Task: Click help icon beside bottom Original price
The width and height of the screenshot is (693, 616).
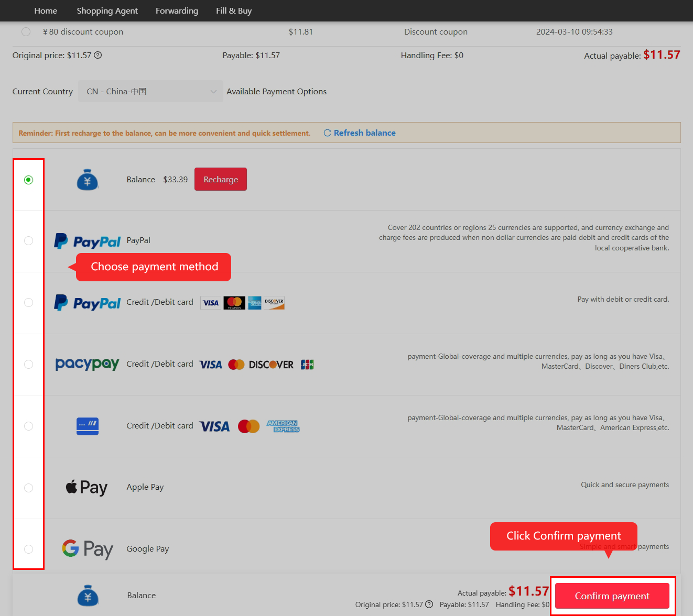Action: click(429, 604)
